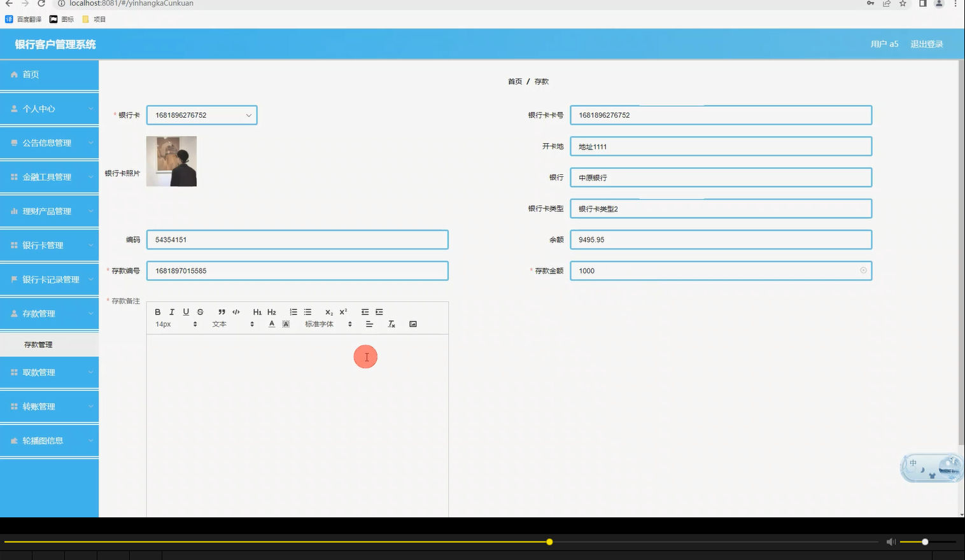Image resolution: width=965 pixels, height=560 pixels.
Task: Focus the 开卡地 input field
Action: [721, 146]
